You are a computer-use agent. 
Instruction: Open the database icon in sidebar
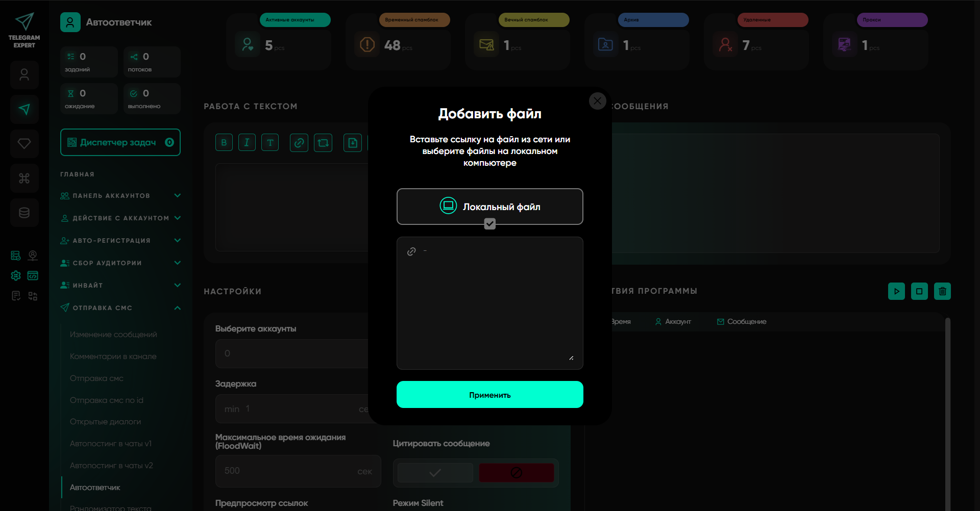coord(24,213)
